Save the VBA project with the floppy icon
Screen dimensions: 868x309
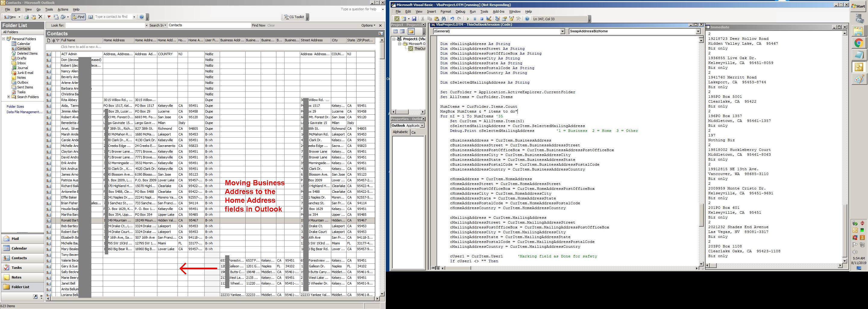[x=414, y=19]
